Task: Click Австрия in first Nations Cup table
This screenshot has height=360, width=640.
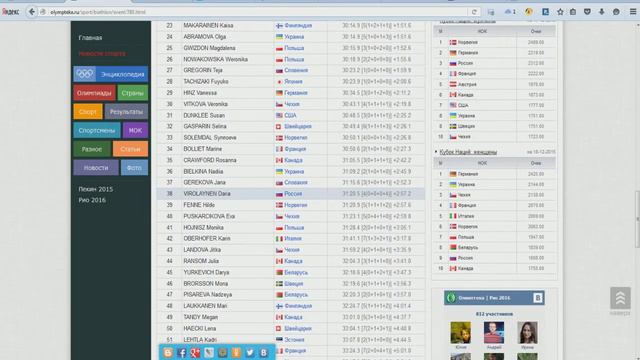Action: point(467,84)
